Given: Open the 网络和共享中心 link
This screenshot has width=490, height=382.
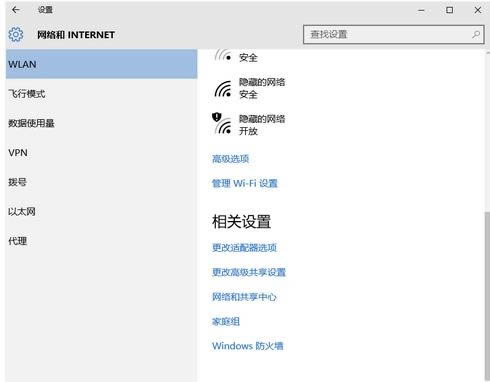Looking at the screenshot, I should [x=244, y=297].
